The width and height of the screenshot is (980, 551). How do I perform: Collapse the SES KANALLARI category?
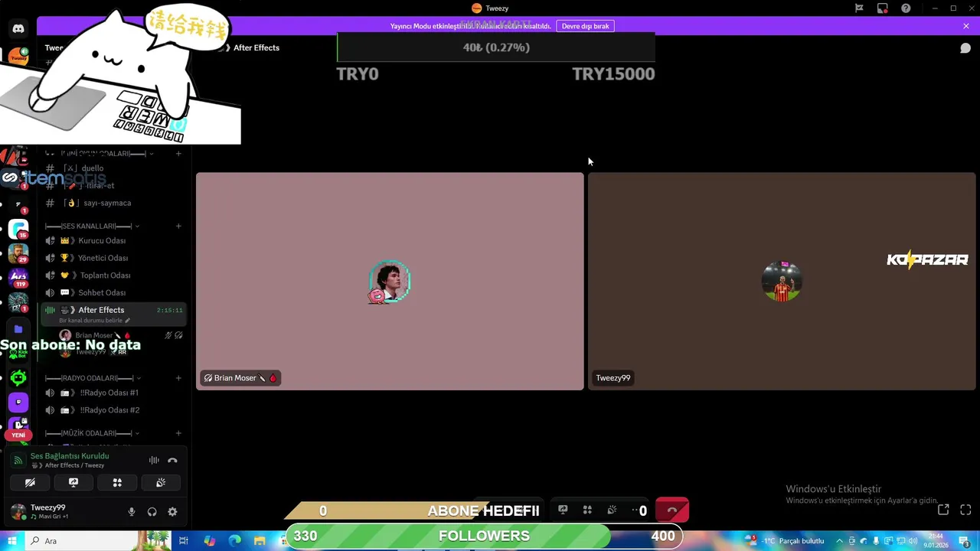point(92,227)
